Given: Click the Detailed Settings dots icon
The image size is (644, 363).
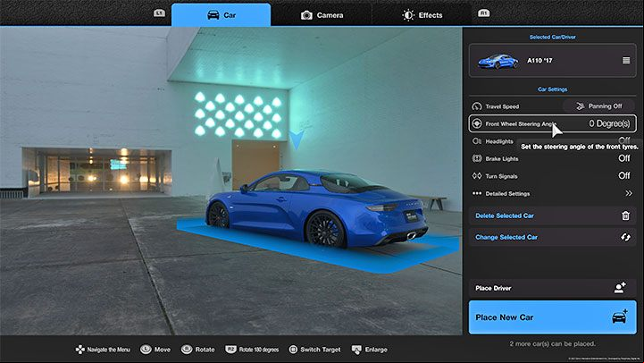Looking at the screenshot, I should click(476, 193).
